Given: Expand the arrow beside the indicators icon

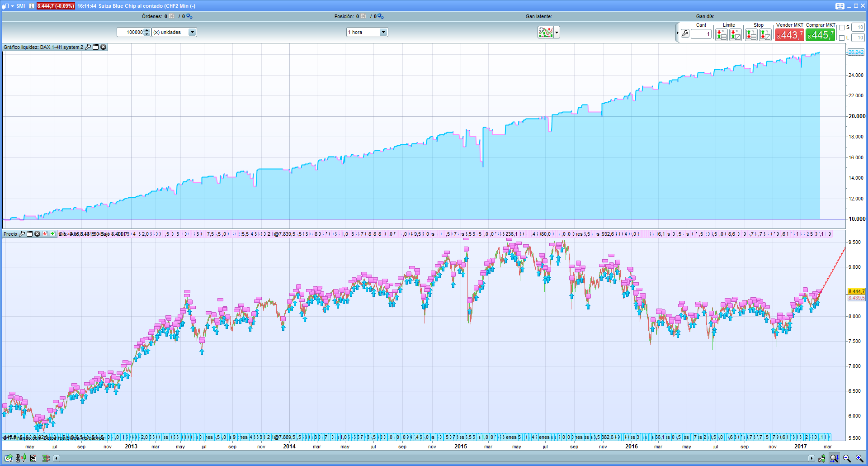Looking at the screenshot, I should pyautogui.click(x=557, y=32).
